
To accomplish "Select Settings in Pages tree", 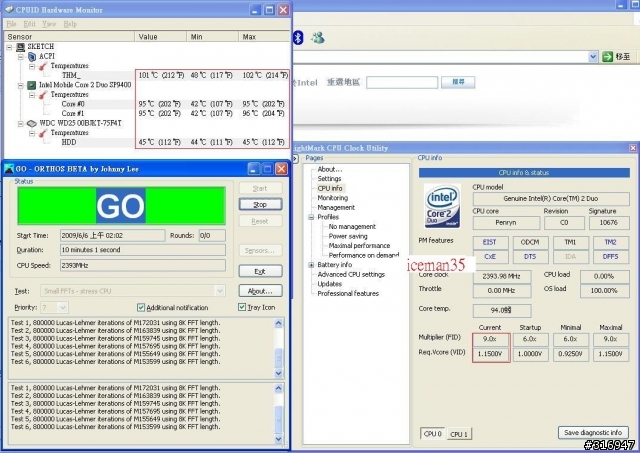I will 329,179.
